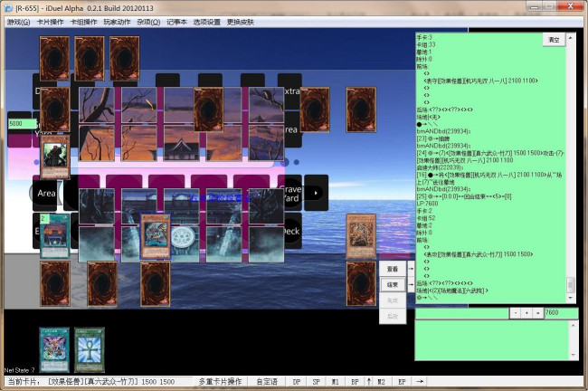Click inside the lower green chat box
This screenshot has width=588, height=391.
point(492,340)
